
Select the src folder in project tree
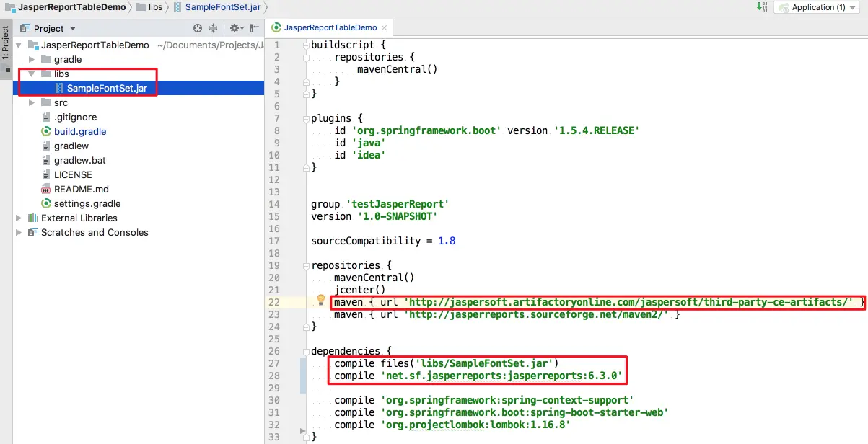61,102
